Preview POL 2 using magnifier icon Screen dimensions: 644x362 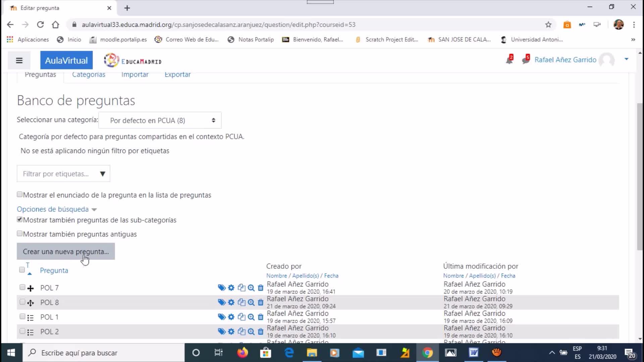(x=251, y=331)
